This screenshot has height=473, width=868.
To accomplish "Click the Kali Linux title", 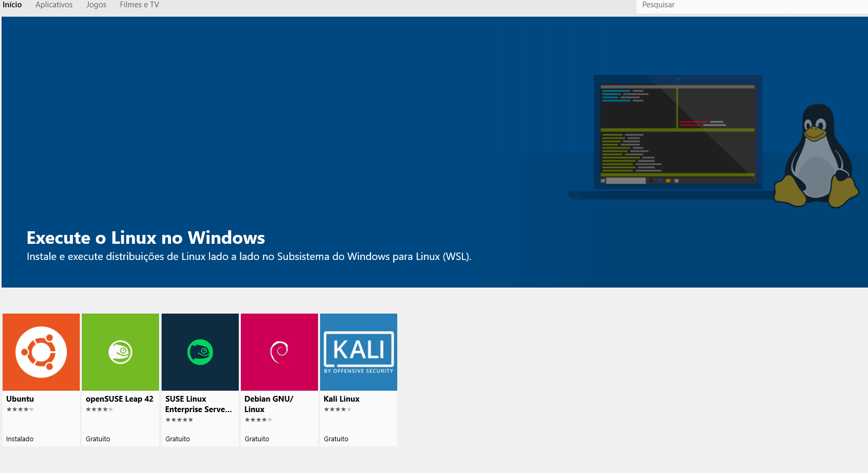I will tap(341, 399).
